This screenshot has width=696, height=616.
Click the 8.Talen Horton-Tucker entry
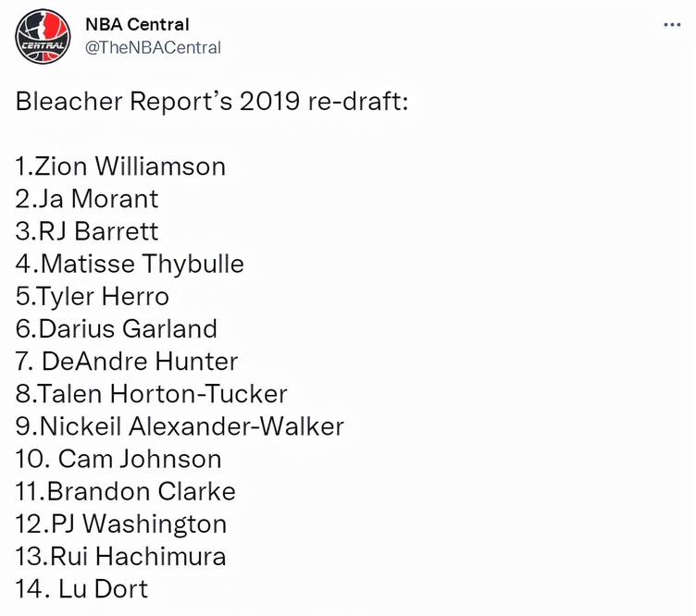click(x=152, y=394)
